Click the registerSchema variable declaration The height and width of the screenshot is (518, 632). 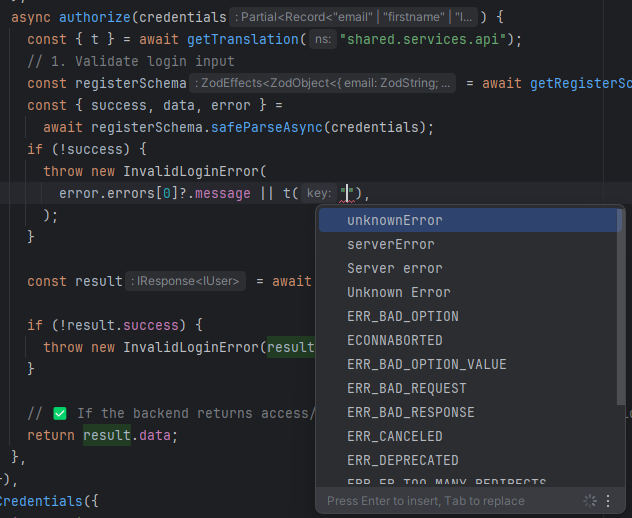coord(131,83)
